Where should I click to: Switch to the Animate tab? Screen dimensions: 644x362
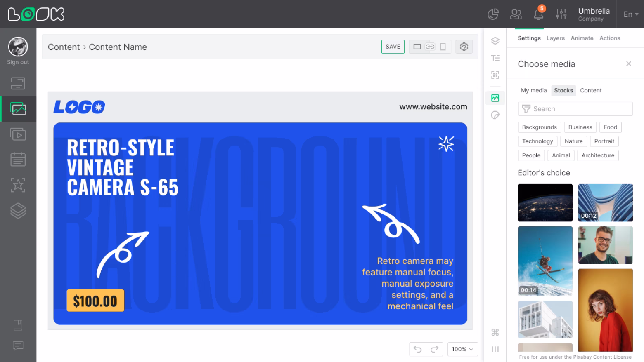click(x=582, y=38)
